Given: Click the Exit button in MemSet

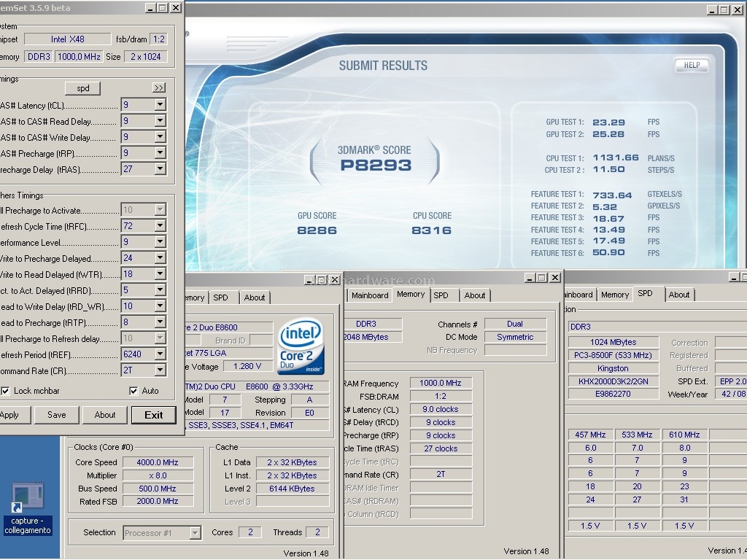Looking at the screenshot, I should point(153,415).
